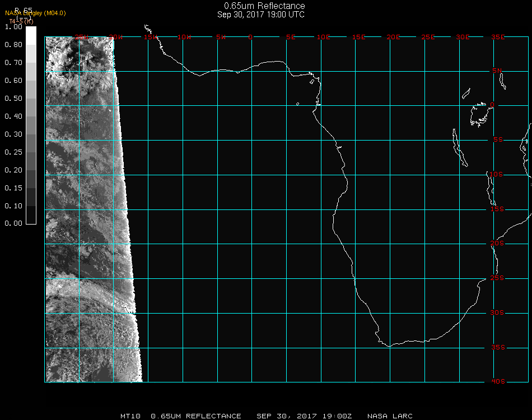Click the 25S latitude label
This screenshot has height=420, width=532.
click(497, 278)
